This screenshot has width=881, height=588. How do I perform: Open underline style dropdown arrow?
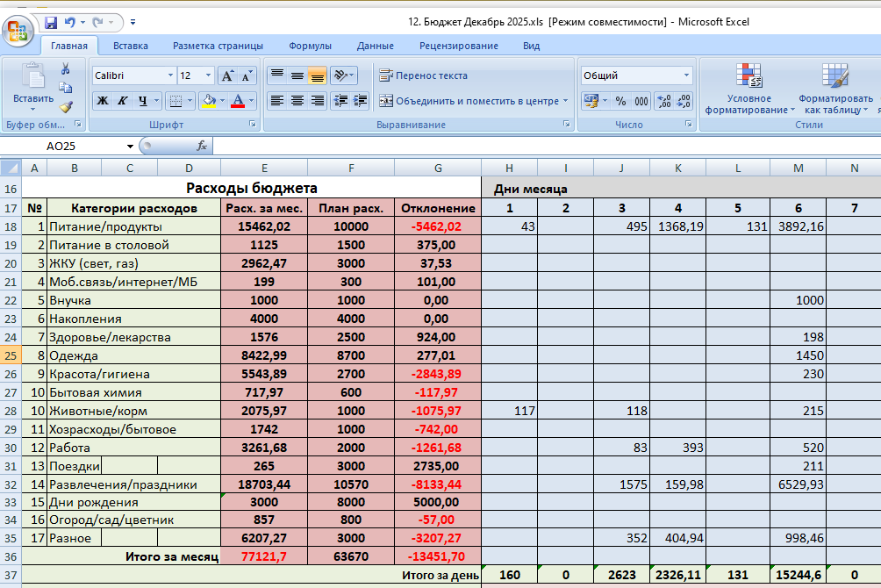(x=157, y=101)
